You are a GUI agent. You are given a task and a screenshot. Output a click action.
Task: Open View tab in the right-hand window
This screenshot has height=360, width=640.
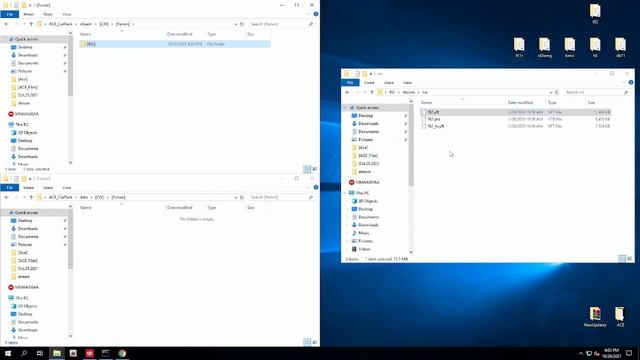click(x=407, y=83)
